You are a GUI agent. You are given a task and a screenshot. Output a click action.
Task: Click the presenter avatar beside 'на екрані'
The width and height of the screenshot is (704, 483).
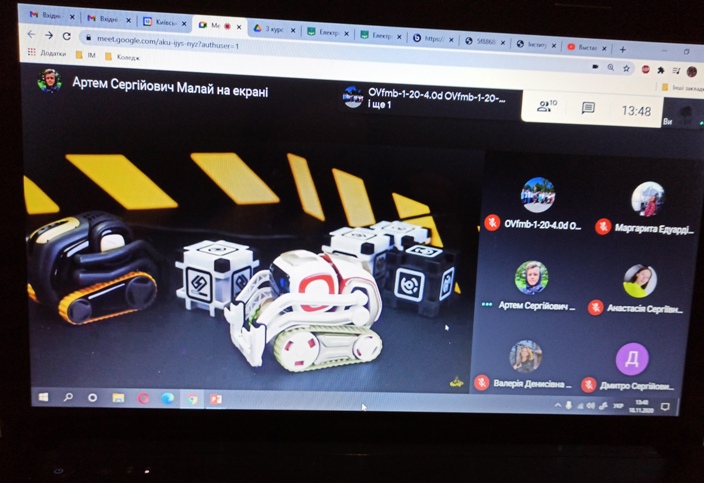click(50, 81)
